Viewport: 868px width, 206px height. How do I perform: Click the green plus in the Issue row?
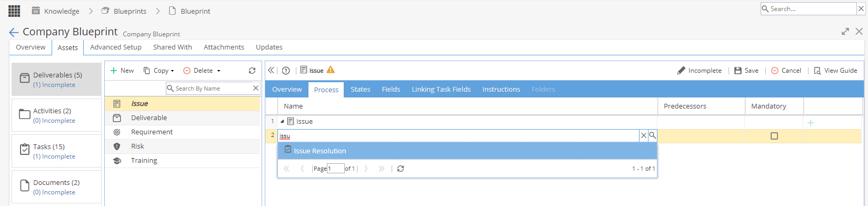click(811, 122)
